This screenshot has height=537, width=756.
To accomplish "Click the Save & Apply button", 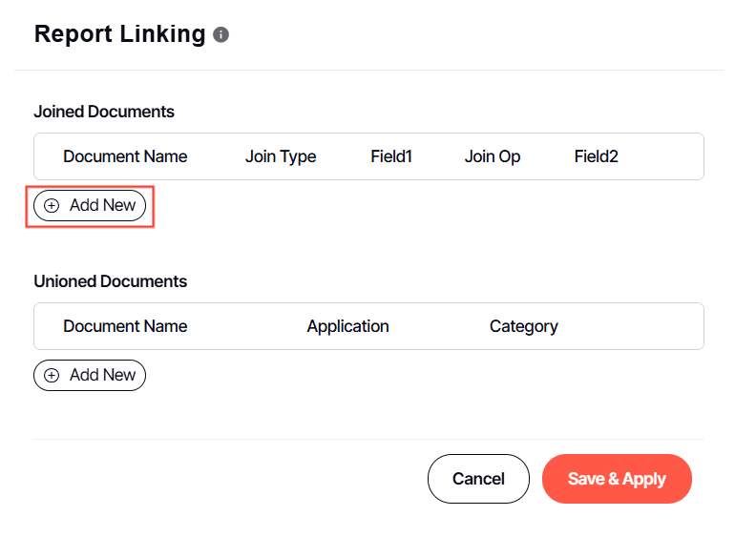I will pyautogui.click(x=617, y=479).
